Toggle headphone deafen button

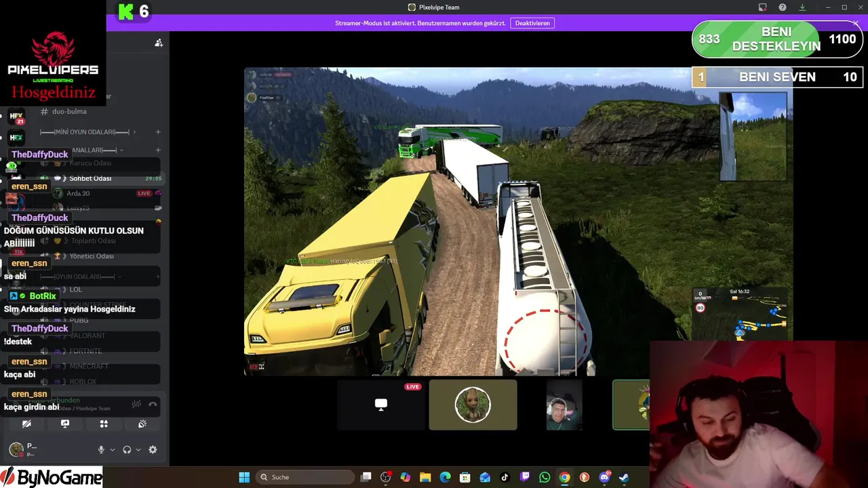(x=127, y=449)
